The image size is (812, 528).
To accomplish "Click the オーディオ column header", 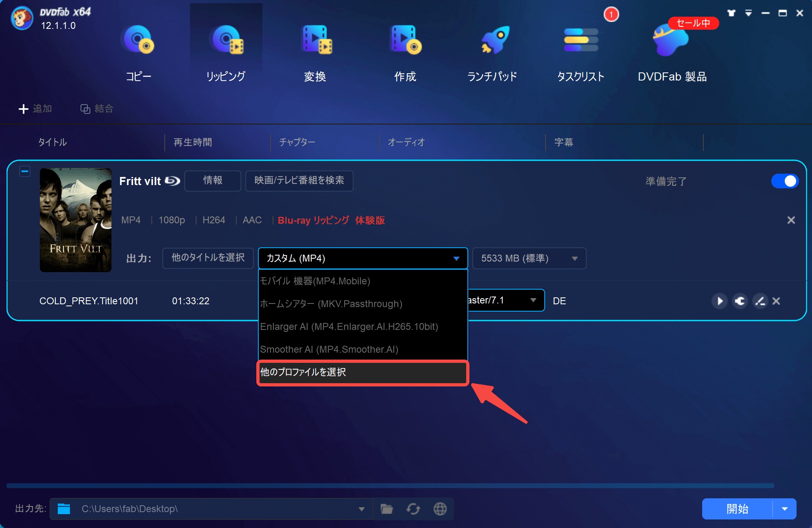I will (x=406, y=142).
